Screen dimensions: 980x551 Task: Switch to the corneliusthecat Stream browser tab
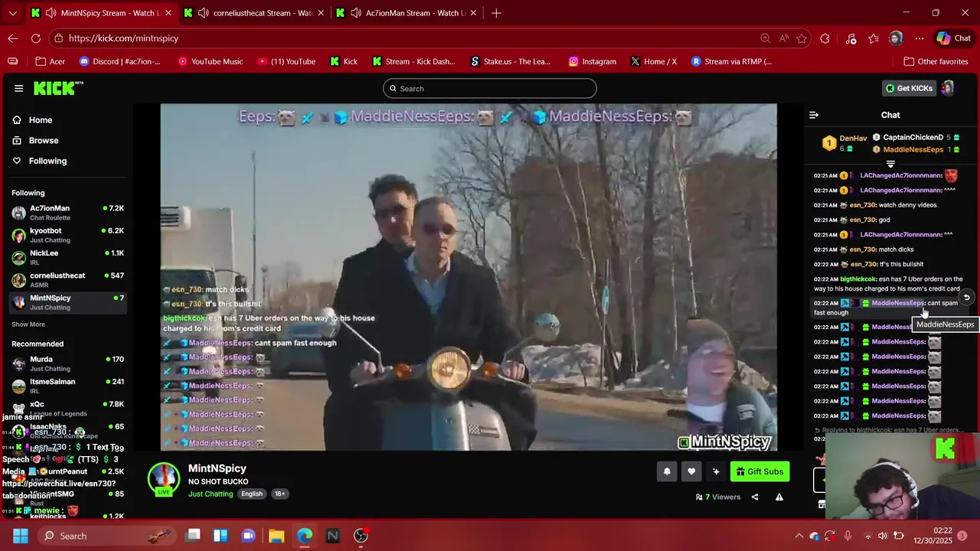pos(254,13)
